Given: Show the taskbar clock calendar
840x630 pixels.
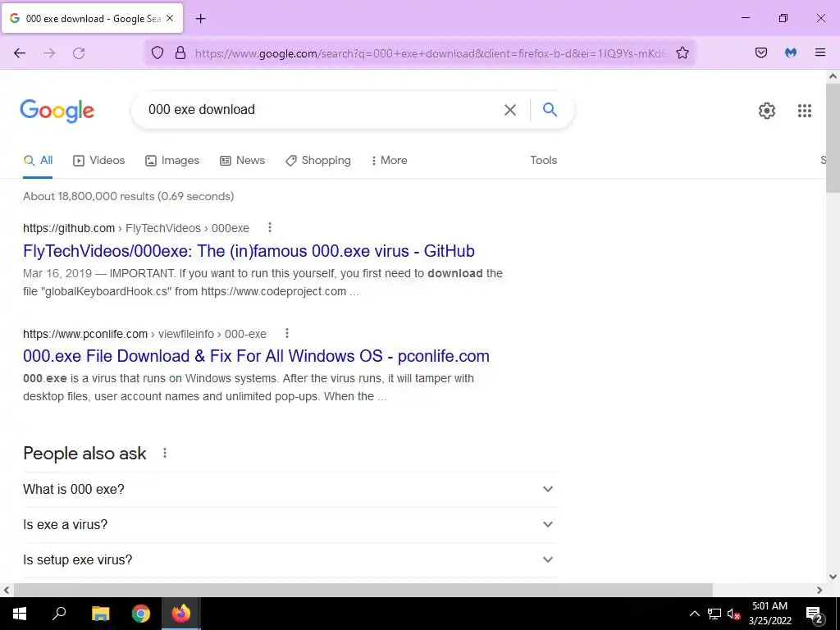Looking at the screenshot, I should click(769, 614).
